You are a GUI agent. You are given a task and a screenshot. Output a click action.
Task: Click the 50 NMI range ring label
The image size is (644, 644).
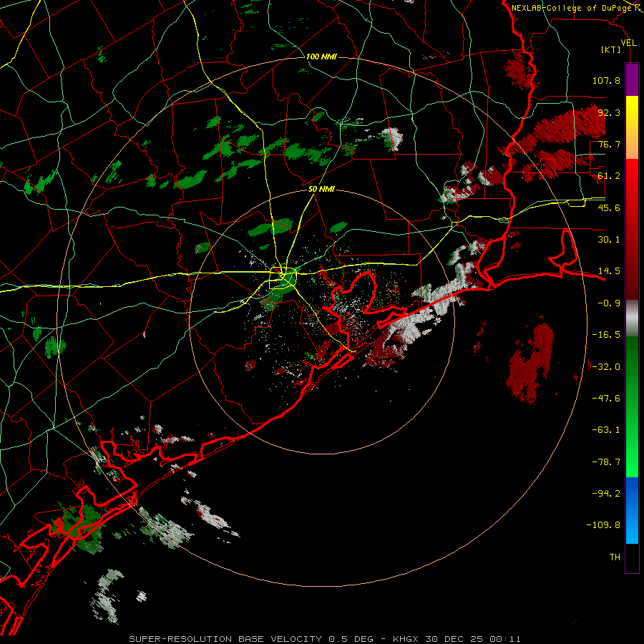click(x=321, y=190)
